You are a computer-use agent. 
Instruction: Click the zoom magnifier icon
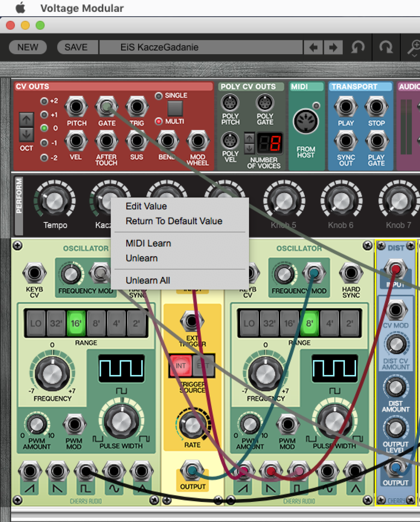414,48
